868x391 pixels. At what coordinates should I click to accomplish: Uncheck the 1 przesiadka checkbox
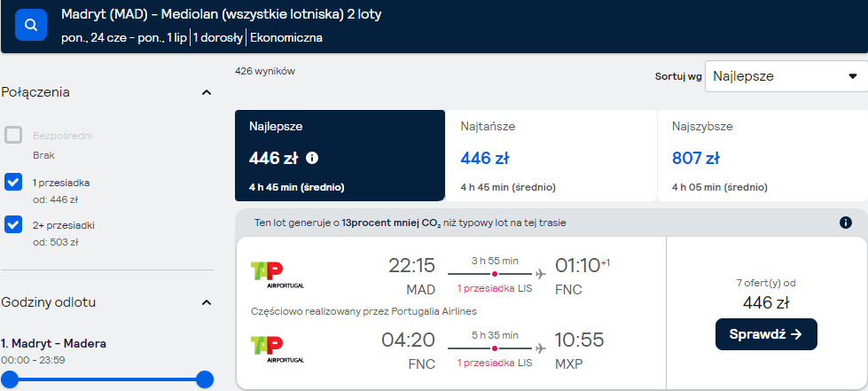click(13, 183)
